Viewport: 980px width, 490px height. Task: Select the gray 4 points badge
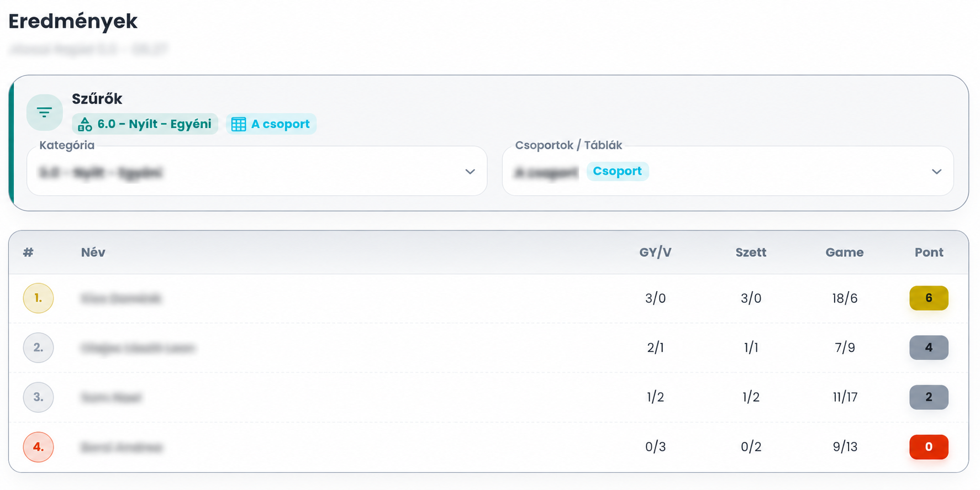929,347
